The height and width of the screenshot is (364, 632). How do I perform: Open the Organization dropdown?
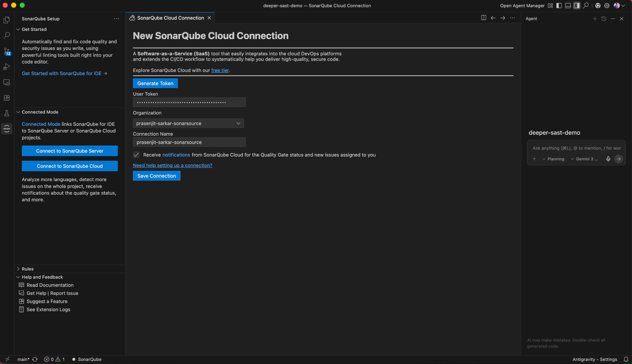pos(188,123)
